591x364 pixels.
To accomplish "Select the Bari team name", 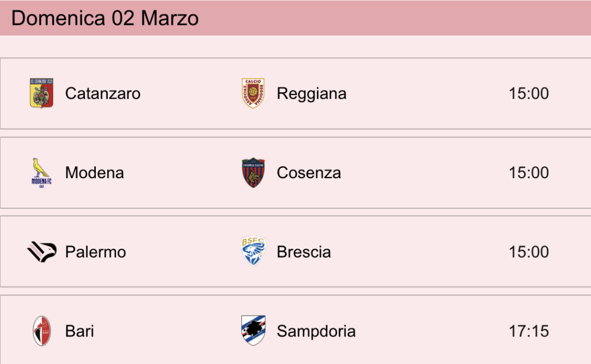I will pos(79,331).
